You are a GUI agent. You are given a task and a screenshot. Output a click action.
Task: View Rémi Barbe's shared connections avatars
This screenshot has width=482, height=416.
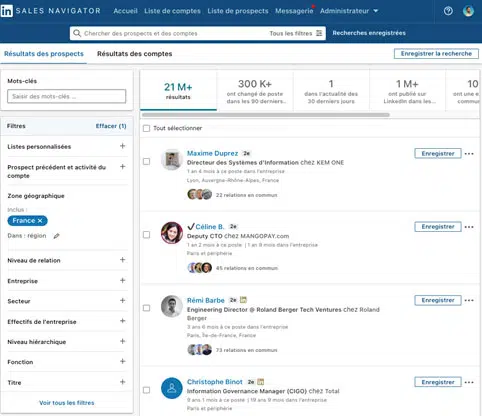click(x=200, y=350)
